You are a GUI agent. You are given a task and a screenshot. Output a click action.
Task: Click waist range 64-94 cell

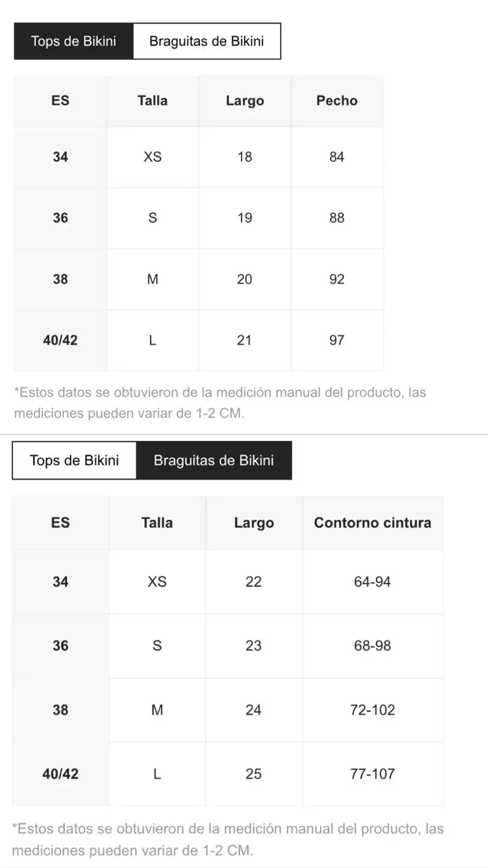373,582
